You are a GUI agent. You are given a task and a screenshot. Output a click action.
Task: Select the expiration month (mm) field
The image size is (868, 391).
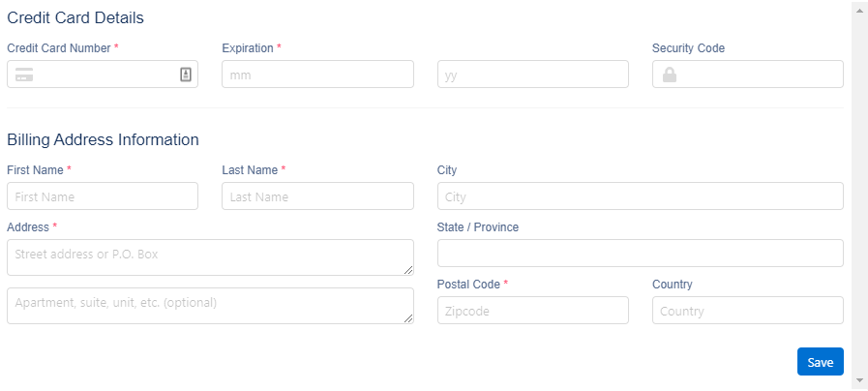click(317, 75)
